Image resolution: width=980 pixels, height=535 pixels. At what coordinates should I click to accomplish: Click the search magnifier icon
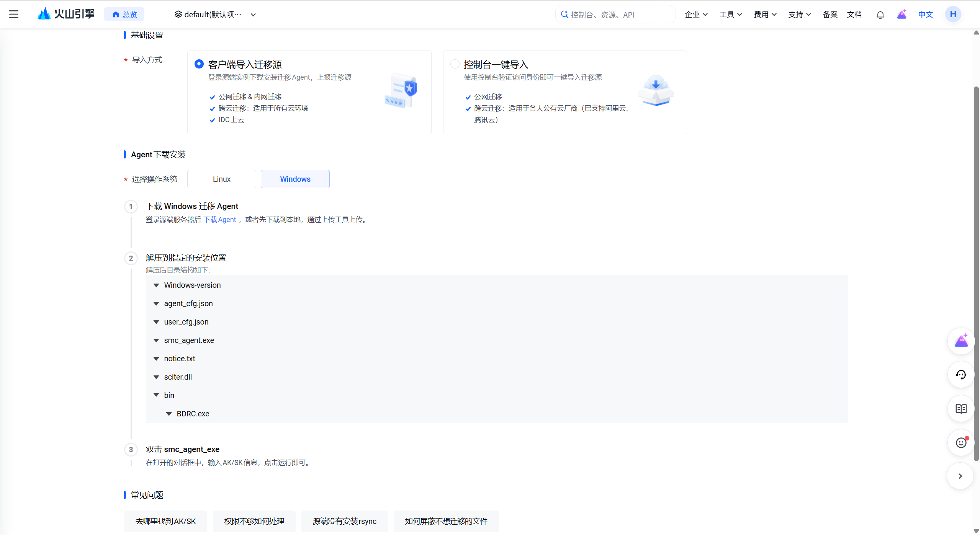pyautogui.click(x=564, y=15)
